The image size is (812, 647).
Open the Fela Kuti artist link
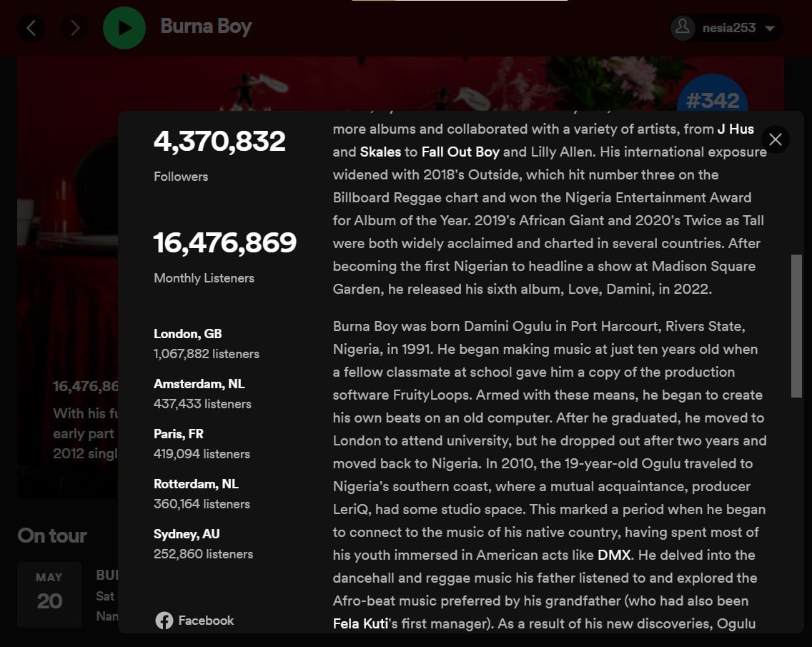tap(360, 623)
